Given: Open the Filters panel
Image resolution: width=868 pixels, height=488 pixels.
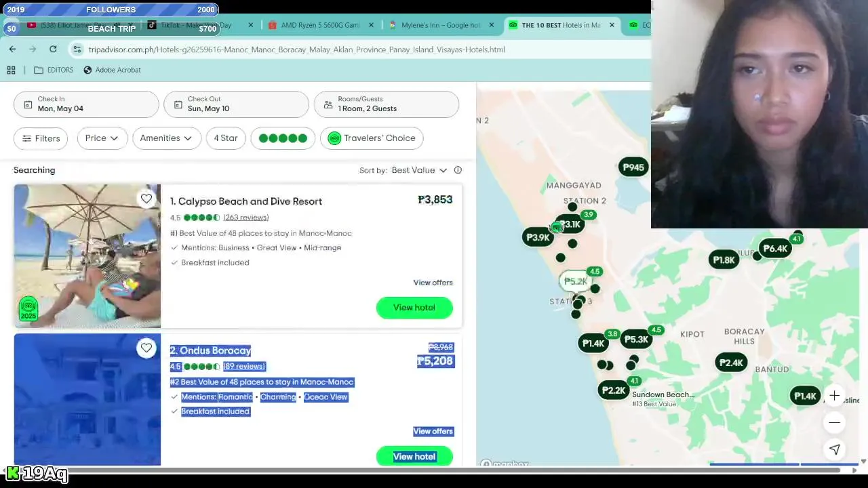Looking at the screenshot, I should point(41,138).
